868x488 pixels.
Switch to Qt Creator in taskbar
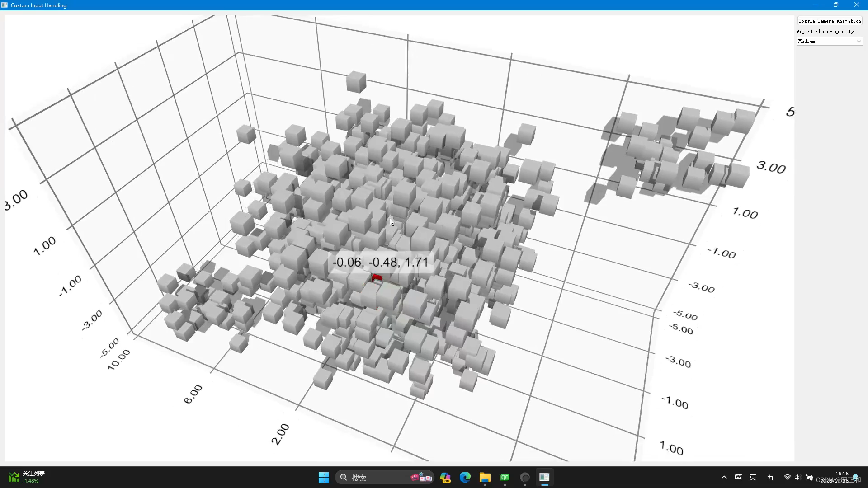click(x=505, y=478)
